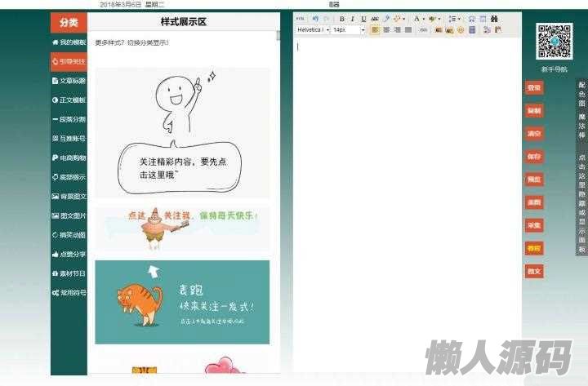Toggle Bold formatting
Viewport: 588px width, 386px height.
coord(341,19)
